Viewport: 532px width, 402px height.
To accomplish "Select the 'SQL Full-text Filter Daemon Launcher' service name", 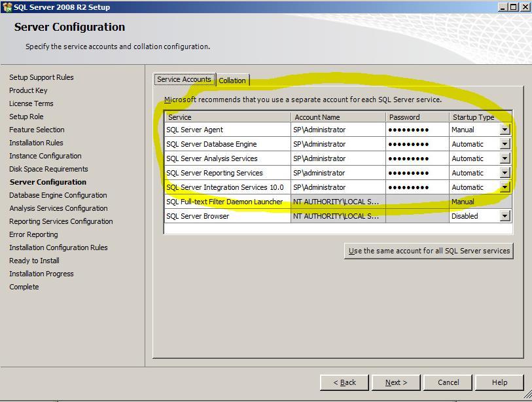I will [224, 202].
